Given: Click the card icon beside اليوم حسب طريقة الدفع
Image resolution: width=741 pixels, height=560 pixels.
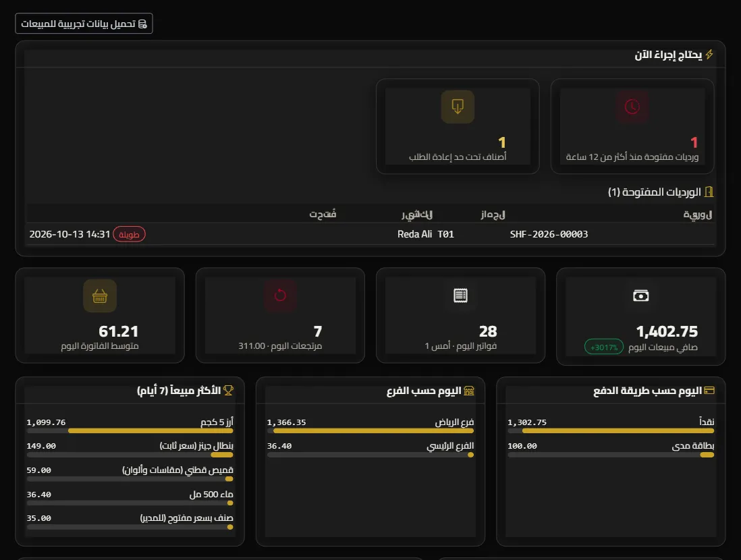Looking at the screenshot, I should point(709,391).
